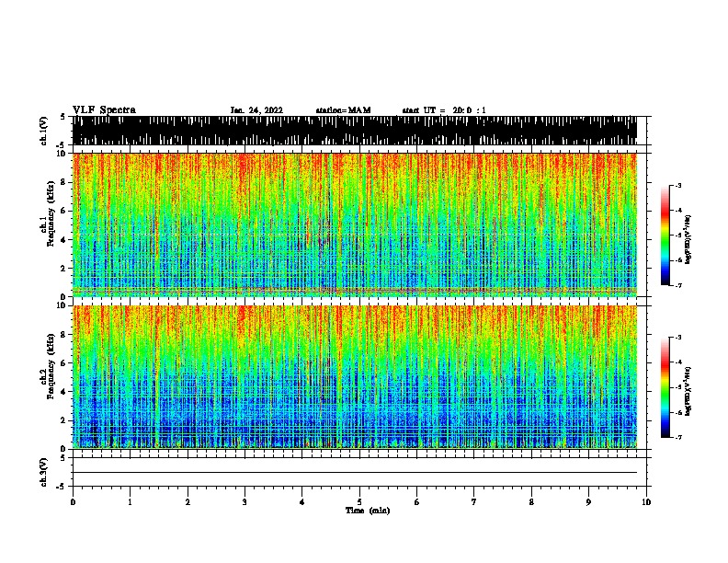This screenshot has width=728, height=563.
Task: Click the ch.2 color bar log(PSD) unit label
Action: [x=688, y=392]
